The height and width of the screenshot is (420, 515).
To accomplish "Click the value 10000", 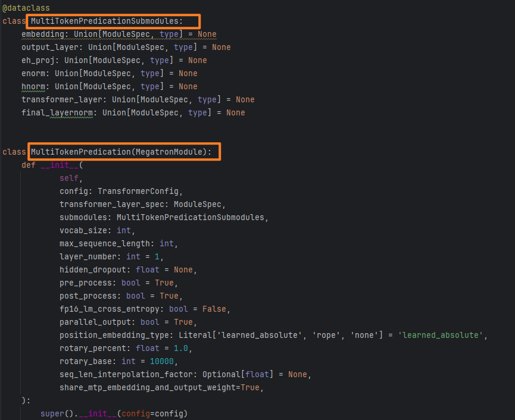I will [161, 362].
